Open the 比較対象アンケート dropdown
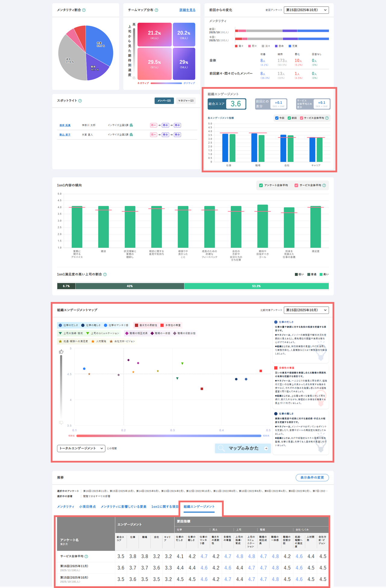This screenshot has width=386, height=588. (x=306, y=310)
